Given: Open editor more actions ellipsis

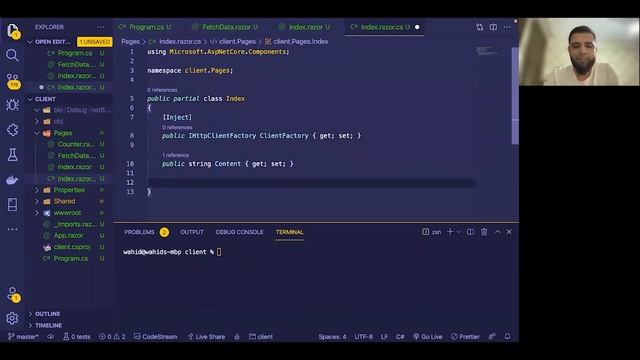Looking at the screenshot, I should point(507,27).
